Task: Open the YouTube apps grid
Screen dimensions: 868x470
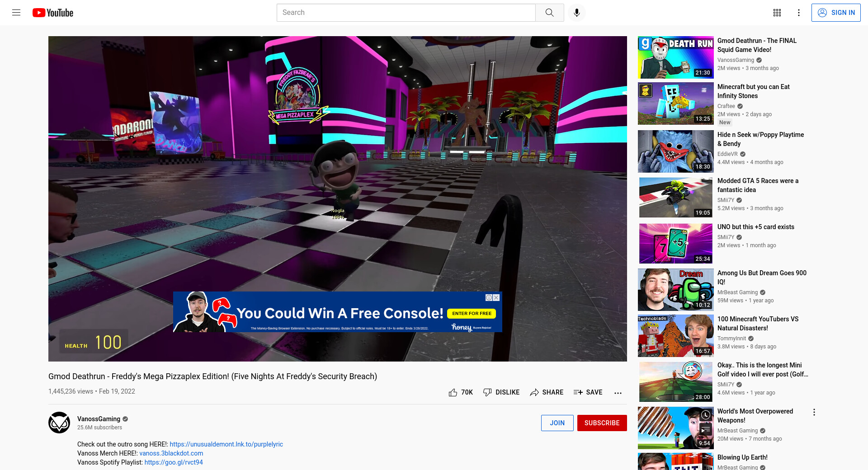Action: click(777, 13)
